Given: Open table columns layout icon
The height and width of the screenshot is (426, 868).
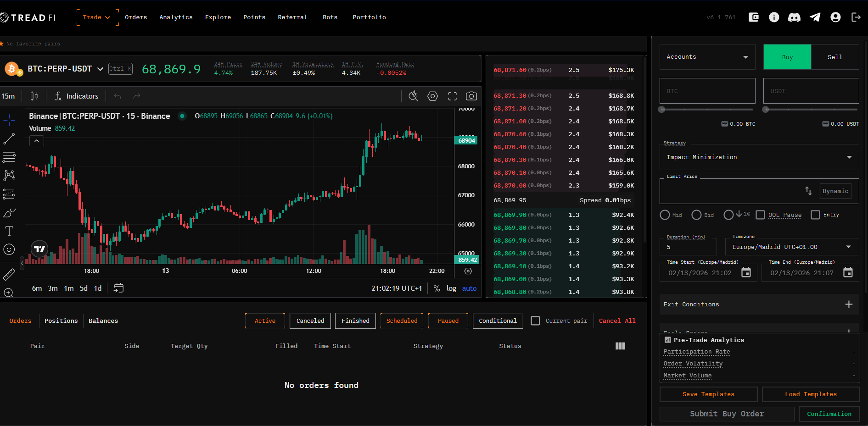Looking at the screenshot, I should tap(620, 346).
